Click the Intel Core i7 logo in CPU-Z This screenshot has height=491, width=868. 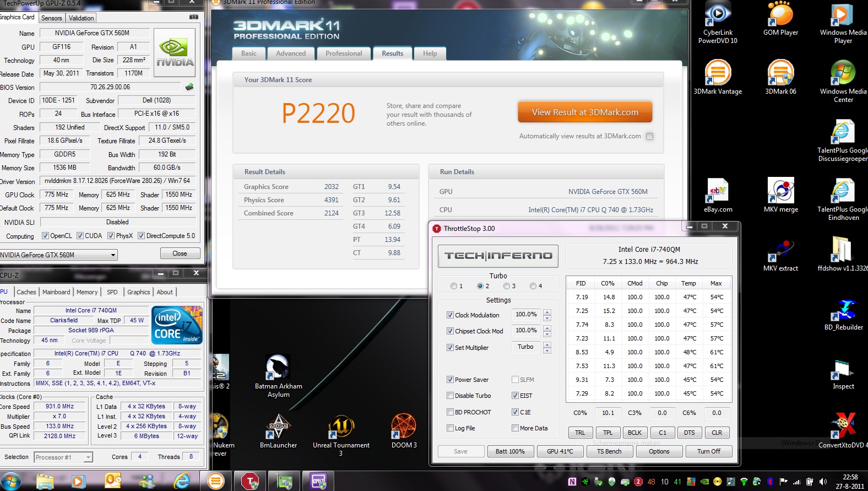[x=177, y=325]
